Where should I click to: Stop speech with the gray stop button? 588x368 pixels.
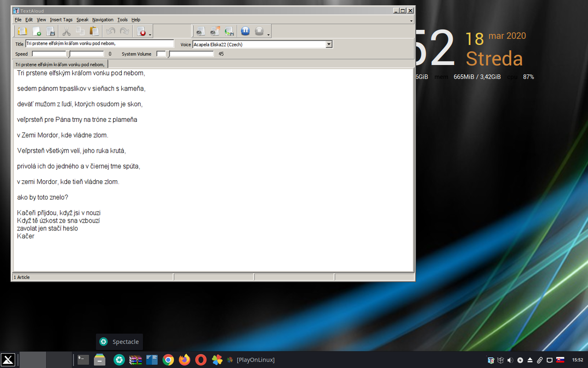[x=259, y=31]
